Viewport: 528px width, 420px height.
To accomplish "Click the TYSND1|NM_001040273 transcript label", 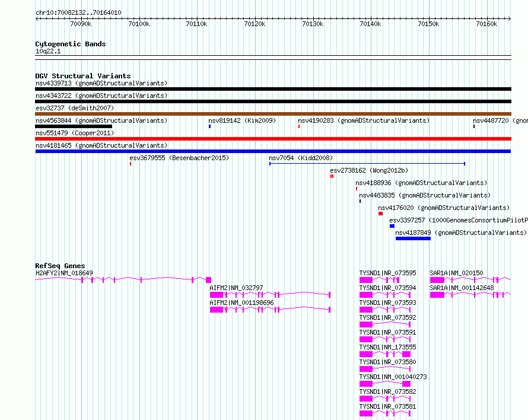I will pos(393,377).
